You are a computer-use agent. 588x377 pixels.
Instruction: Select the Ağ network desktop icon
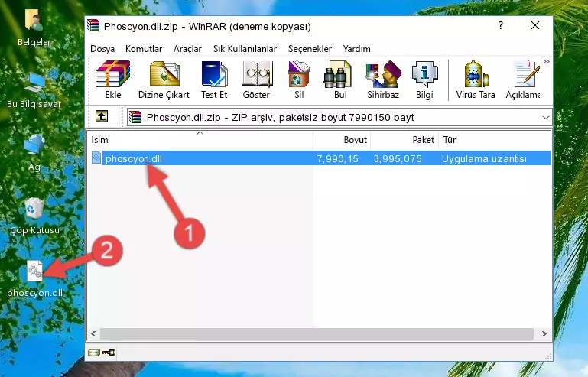(34, 153)
